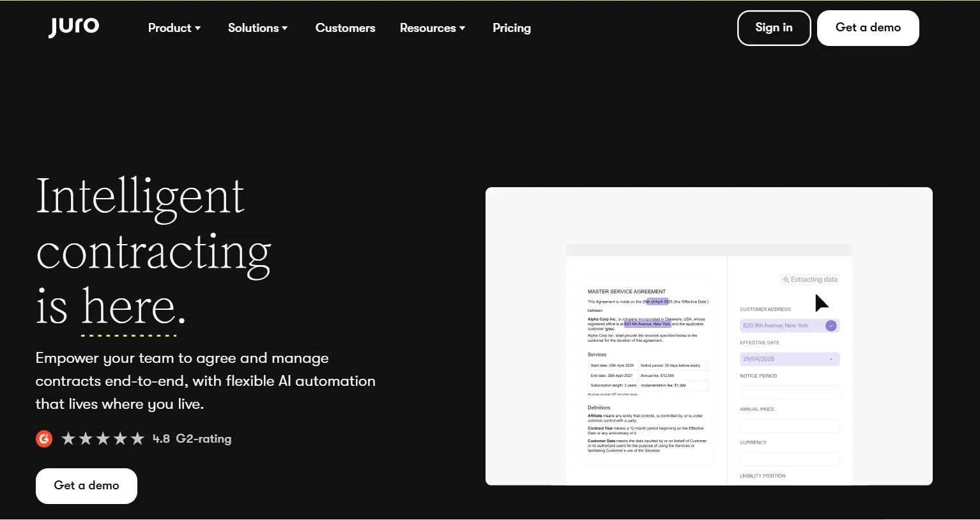Screen dimensions: 980x520
Task: Select Customers in the navigation bar
Action: click(x=345, y=27)
